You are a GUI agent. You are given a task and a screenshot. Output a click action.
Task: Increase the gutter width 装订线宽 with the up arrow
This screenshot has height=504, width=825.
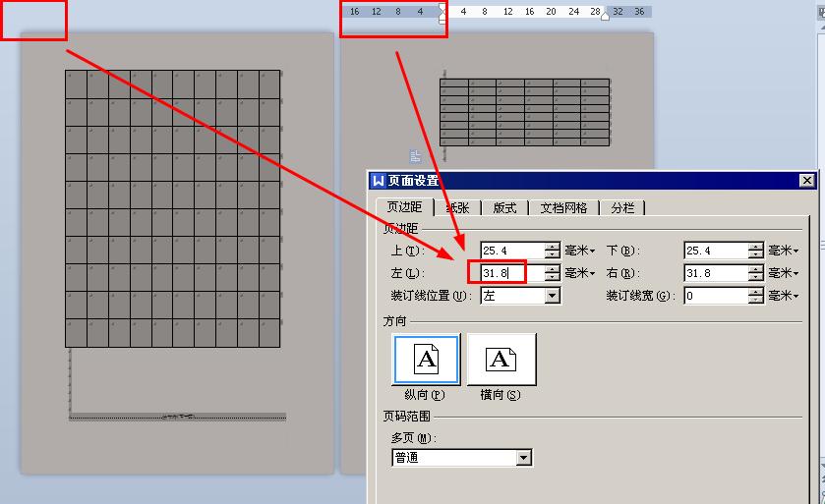(x=755, y=292)
